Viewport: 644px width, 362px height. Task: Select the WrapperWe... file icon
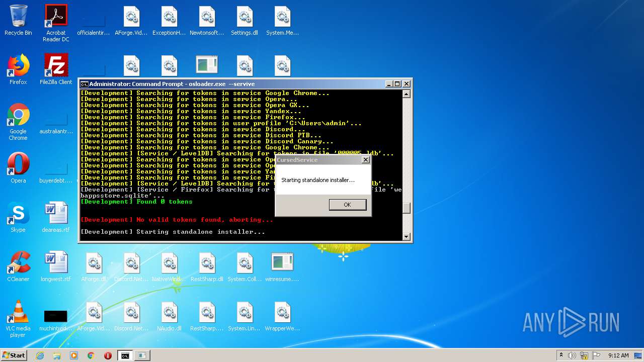[282, 316]
